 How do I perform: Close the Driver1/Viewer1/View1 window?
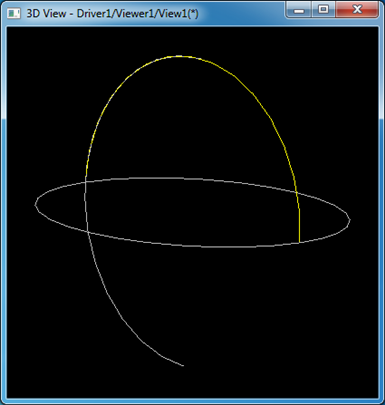click(357, 10)
